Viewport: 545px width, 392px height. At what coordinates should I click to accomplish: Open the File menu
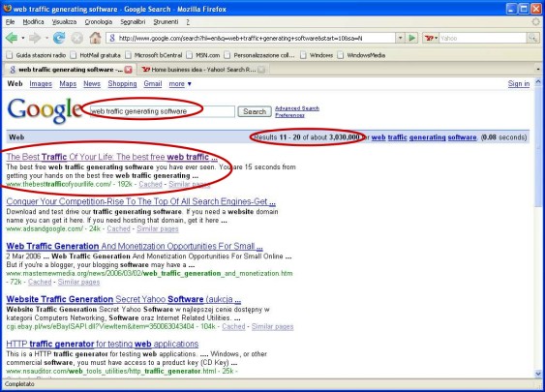tap(10, 22)
